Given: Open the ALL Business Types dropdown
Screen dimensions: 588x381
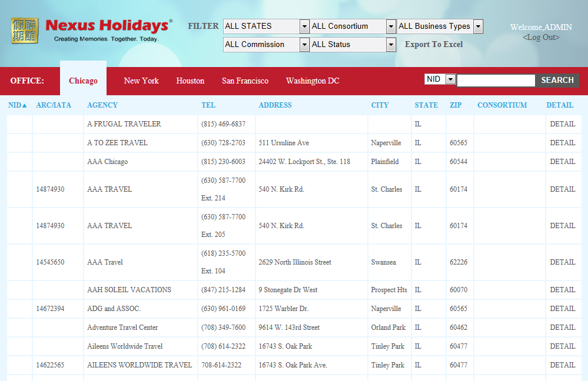Looking at the screenshot, I should click(x=440, y=26).
